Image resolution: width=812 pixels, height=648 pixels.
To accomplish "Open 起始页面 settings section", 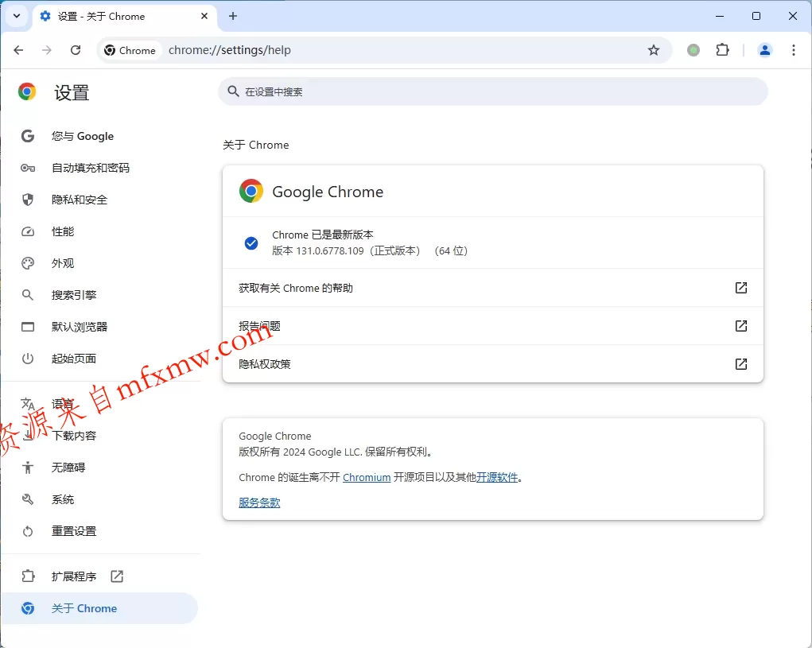I will [x=101, y=359].
